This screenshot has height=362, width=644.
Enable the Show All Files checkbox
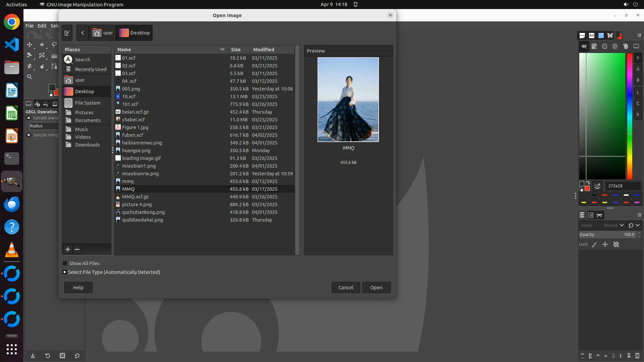coord(65,263)
